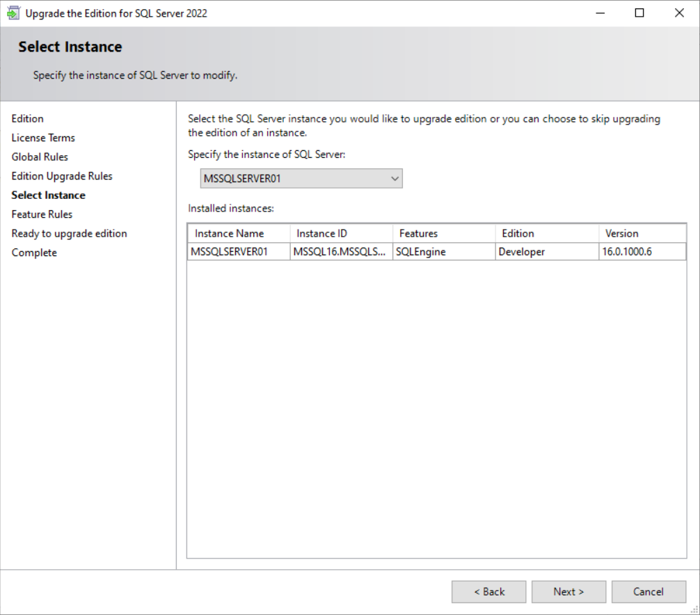This screenshot has height=615, width=700.
Task: Click the Next > button
Action: (x=568, y=592)
